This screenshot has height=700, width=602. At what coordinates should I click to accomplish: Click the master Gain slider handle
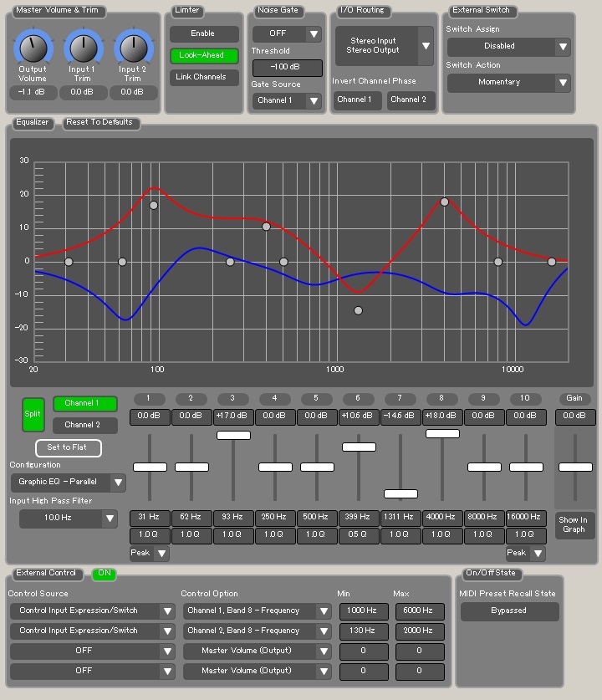576,468
